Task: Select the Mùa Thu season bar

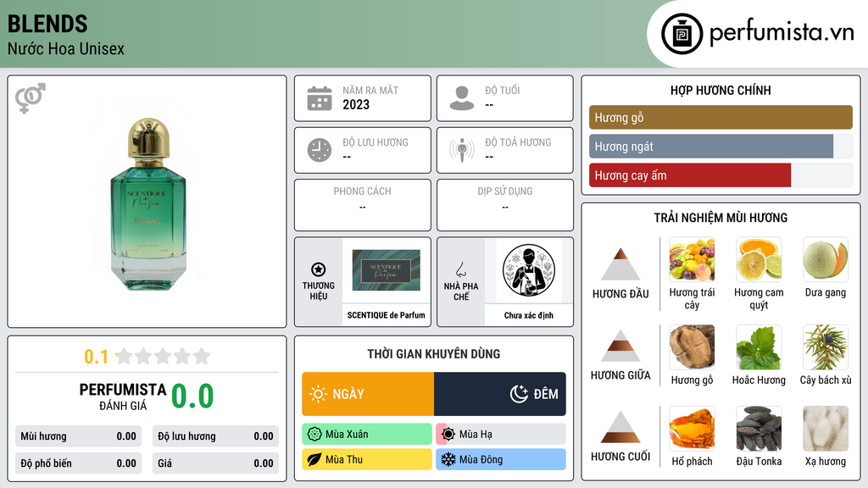Action: coord(367,460)
